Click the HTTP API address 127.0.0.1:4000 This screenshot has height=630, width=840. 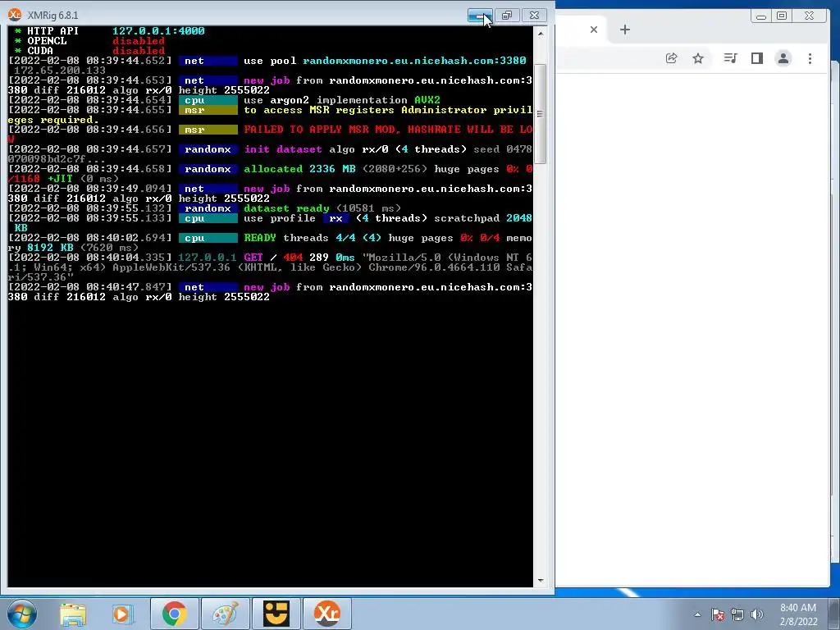(x=158, y=31)
